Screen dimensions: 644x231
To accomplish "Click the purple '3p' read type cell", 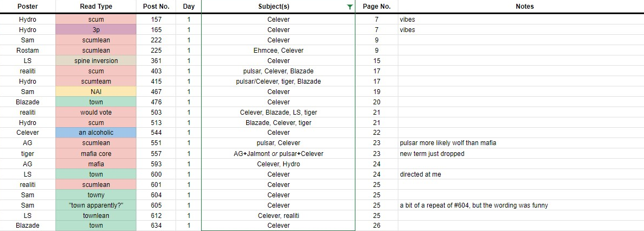I will [96, 30].
